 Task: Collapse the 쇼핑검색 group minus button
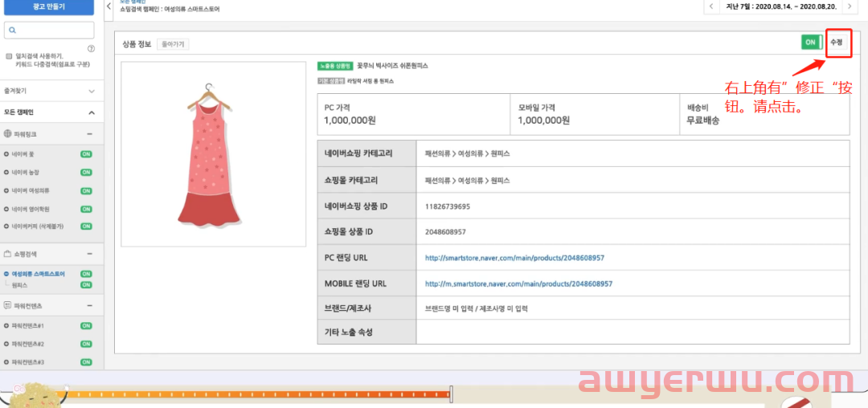coord(90,254)
